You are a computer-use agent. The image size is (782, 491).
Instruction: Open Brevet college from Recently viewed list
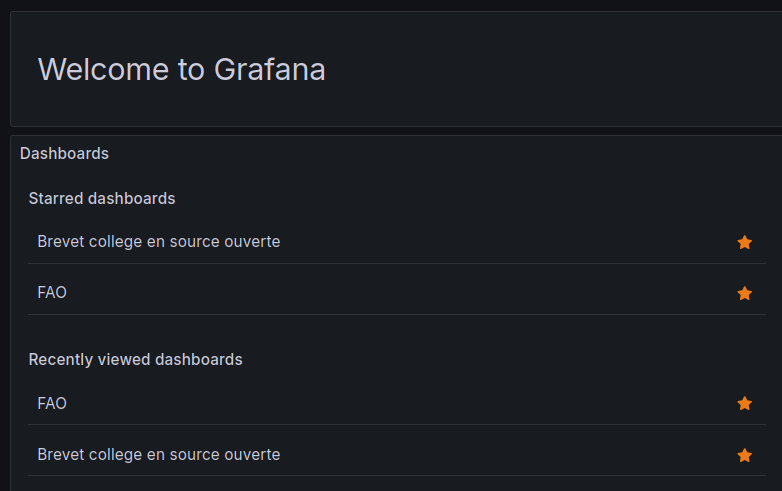click(x=158, y=455)
